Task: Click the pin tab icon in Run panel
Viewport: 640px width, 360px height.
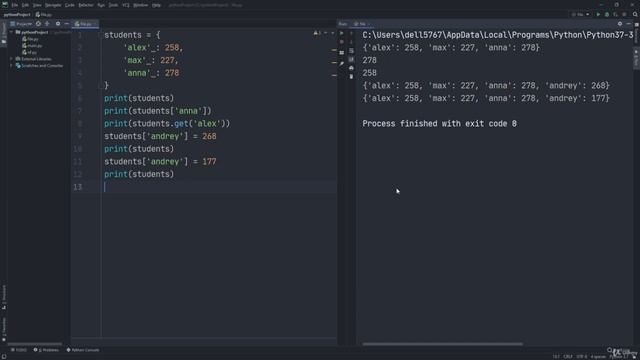Action: tap(342, 63)
